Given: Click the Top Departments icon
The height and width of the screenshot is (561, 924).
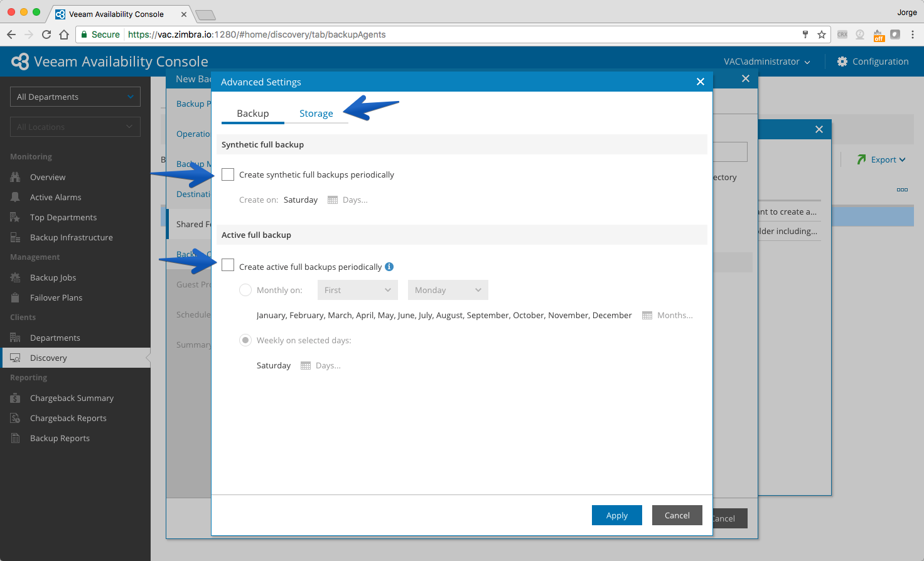Looking at the screenshot, I should point(15,217).
